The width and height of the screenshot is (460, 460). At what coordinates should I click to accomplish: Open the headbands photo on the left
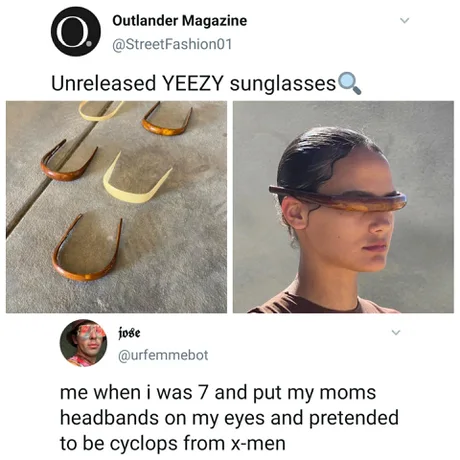[x=116, y=207]
